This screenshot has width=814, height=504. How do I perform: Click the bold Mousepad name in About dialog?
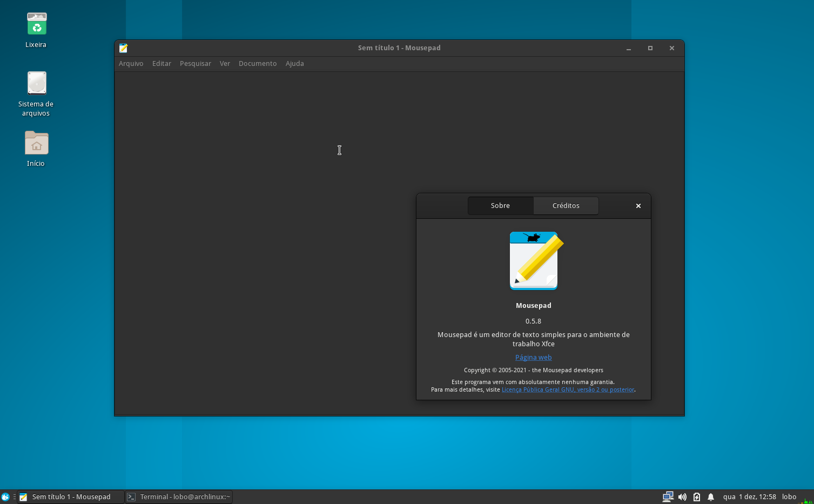pos(533,305)
